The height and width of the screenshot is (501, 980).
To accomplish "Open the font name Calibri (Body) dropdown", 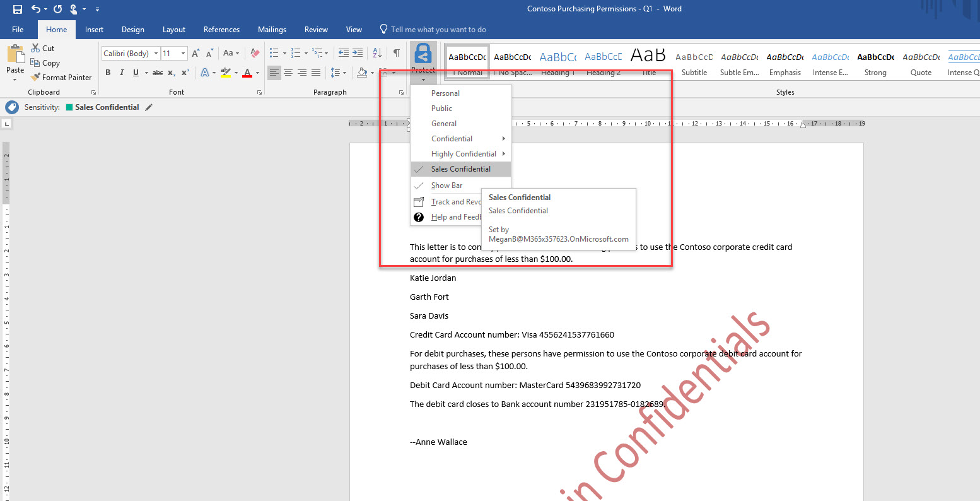I will coord(131,54).
